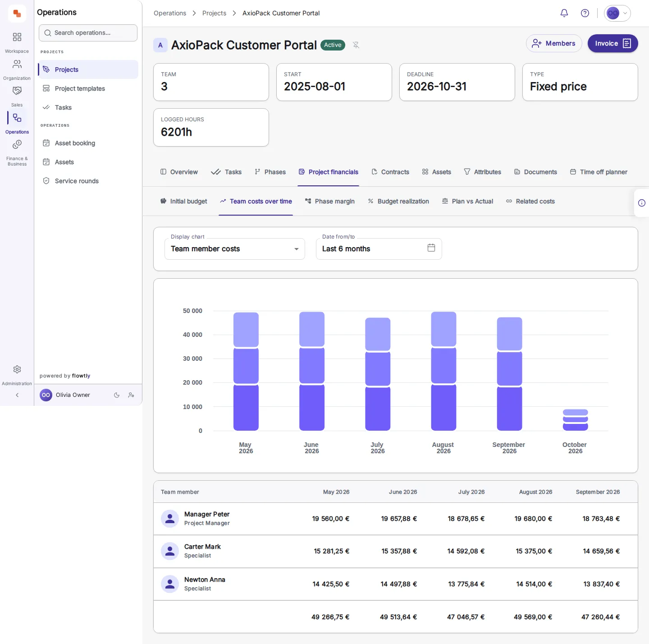
Task: Unpin project using the pin icon
Action: [356, 45]
